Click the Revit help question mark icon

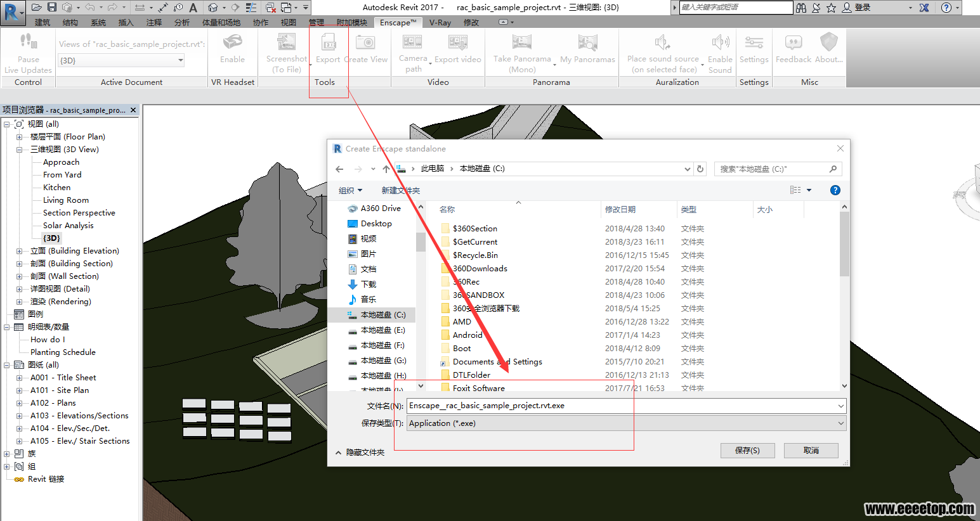coord(946,8)
